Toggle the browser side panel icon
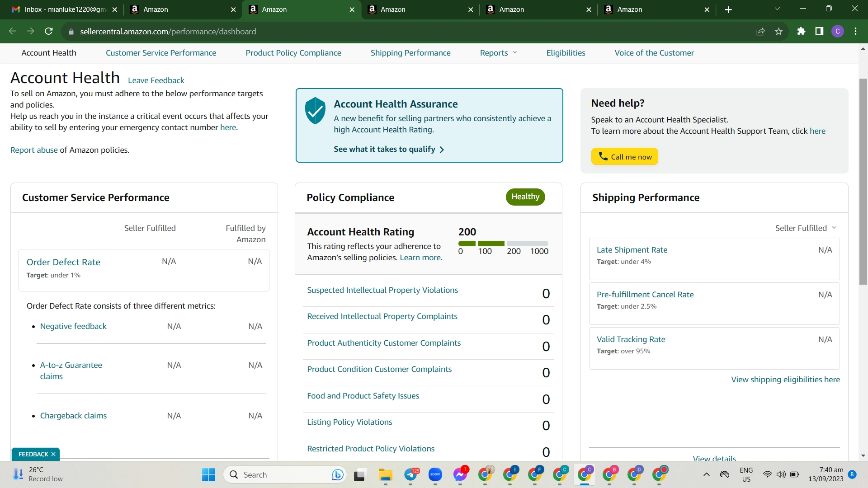The image size is (868, 488). pos(819,31)
